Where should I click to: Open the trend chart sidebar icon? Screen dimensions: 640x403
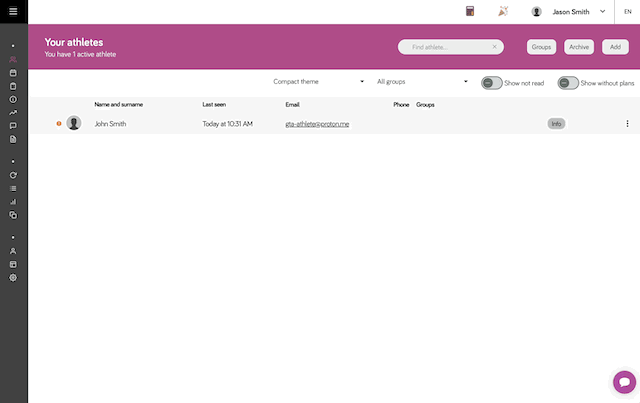click(13, 112)
